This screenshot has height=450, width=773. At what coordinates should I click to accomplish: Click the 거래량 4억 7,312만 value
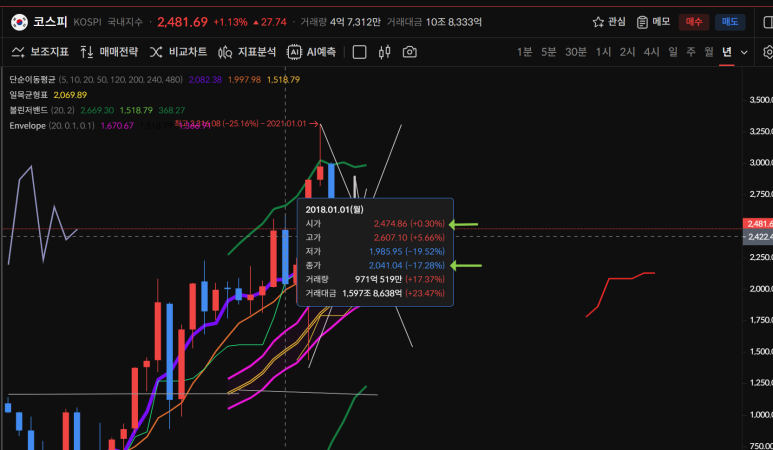pyautogui.click(x=340, y=22)
